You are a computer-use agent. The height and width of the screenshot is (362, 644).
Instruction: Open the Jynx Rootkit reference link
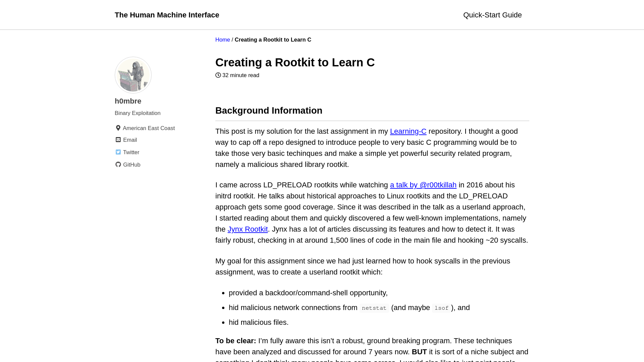click(247, 229)
